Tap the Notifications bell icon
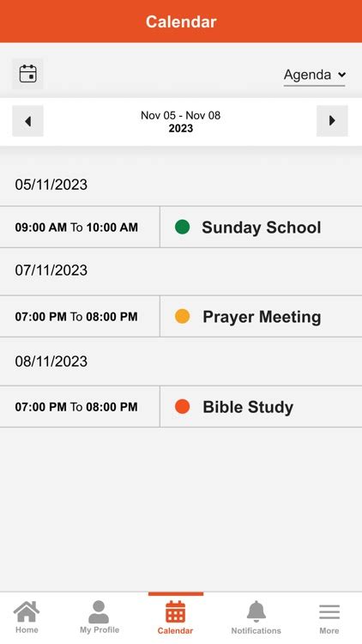362x644 pixels. 256,612
